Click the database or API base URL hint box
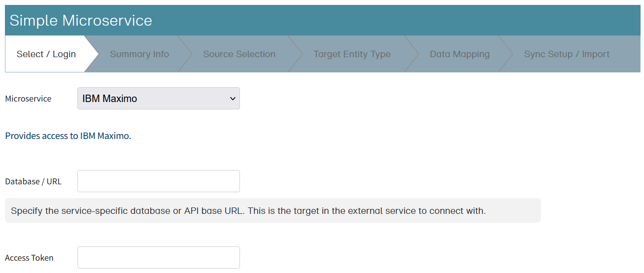Image resolution: width=644 pixels, height=273 pixels. [272, 211]
